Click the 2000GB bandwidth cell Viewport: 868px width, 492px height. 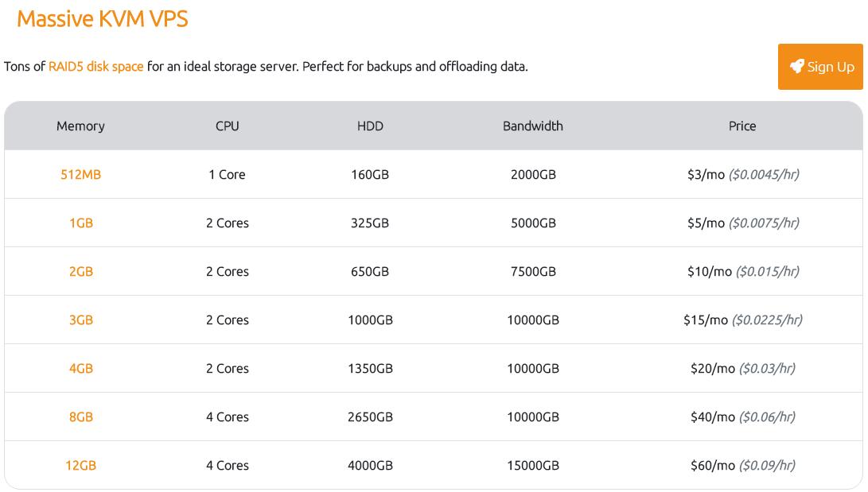[532, 175]
